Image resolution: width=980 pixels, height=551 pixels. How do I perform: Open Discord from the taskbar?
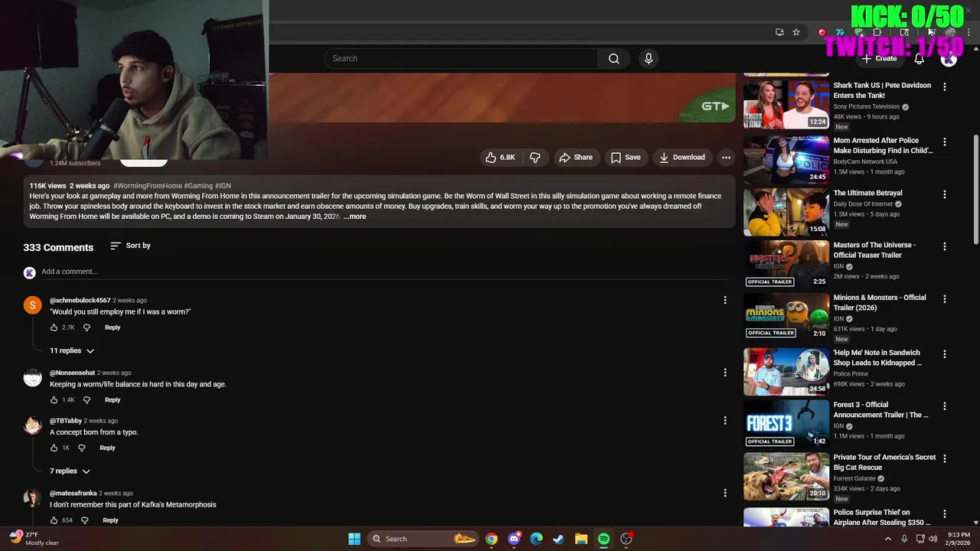point(514,539)
